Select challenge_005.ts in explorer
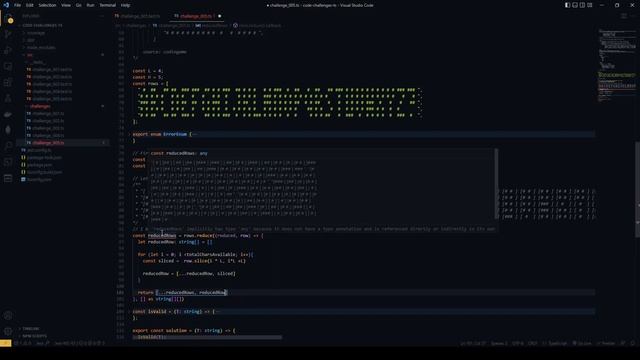 (x=63, y=143)
